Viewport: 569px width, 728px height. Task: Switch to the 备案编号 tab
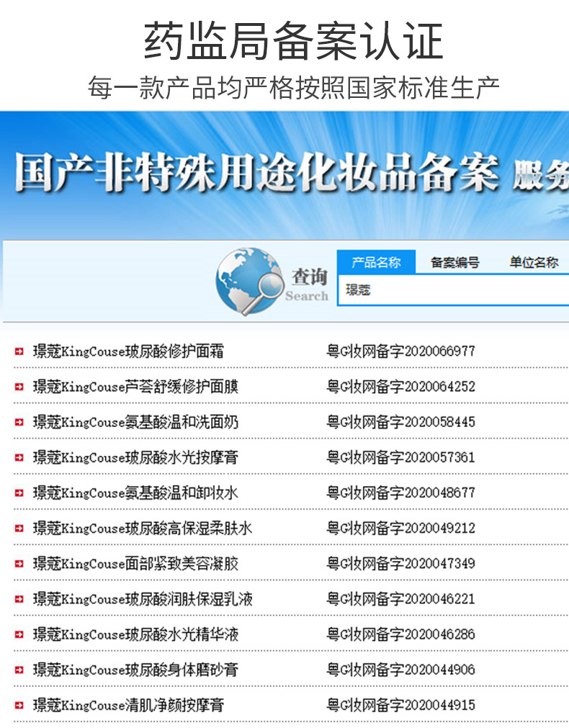click(454, 263)
